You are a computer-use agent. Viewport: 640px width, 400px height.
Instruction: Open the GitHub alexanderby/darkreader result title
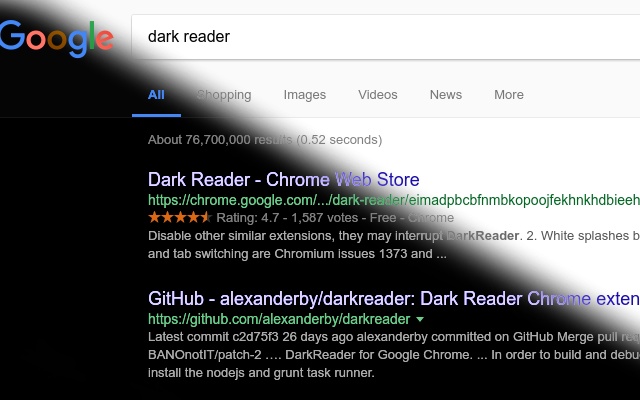pos(394,299)
